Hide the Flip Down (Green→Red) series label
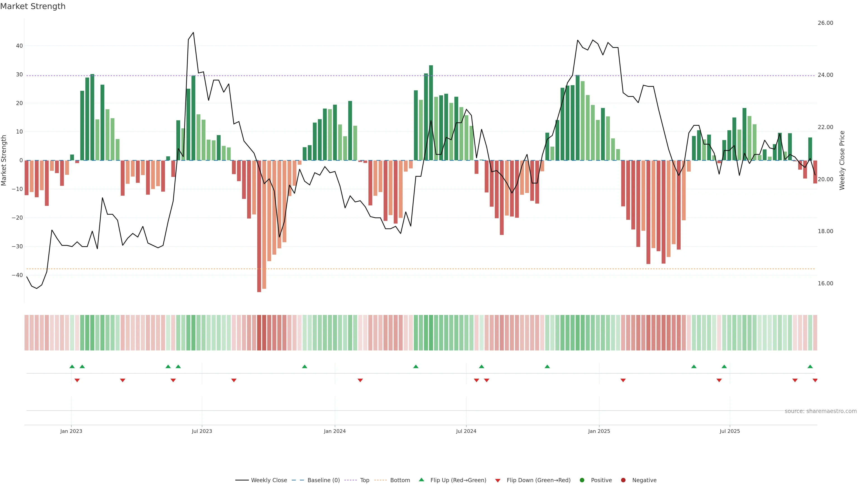868x488 pixels. (538, 480)
